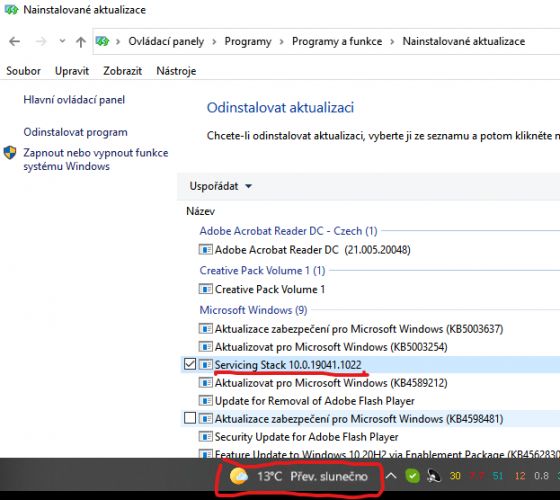Expand the chevron after Programy a funkce
Image resolution: width=560 pixels, height=500 pixels.
[392, 42]
